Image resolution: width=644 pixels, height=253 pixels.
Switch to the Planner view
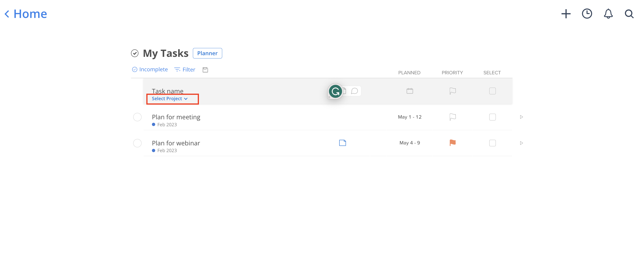[x=207, y=53]
